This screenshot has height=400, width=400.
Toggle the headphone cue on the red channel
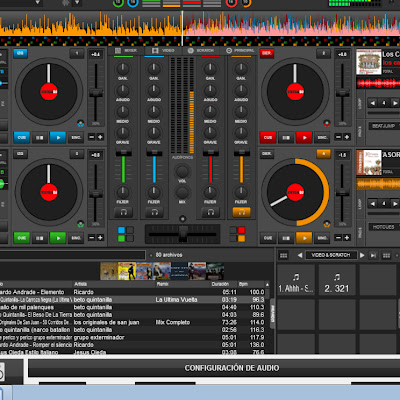(x=210, y=212)
